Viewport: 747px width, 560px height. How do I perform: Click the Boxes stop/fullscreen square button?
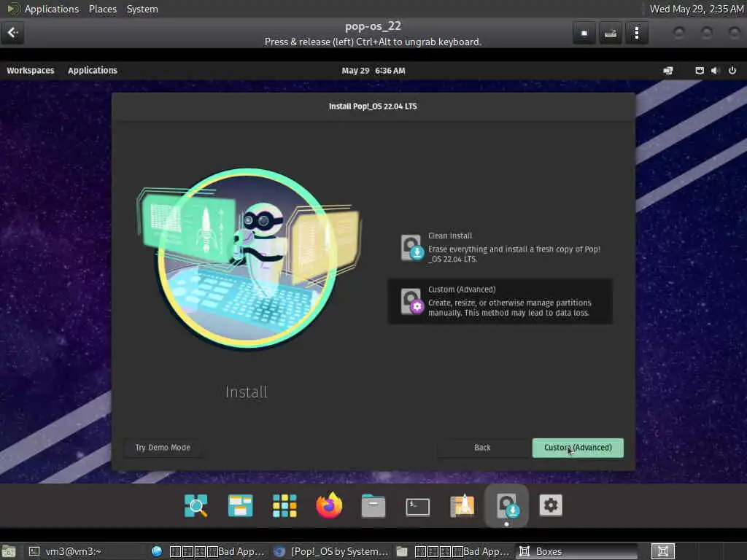pyautogui.click(x=584, y=33)
